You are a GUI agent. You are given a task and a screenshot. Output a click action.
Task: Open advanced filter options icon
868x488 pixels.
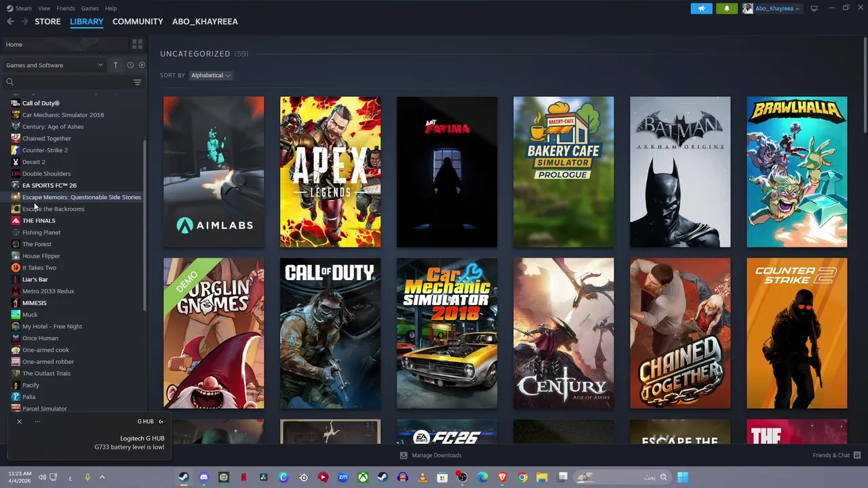click(137, 82)
